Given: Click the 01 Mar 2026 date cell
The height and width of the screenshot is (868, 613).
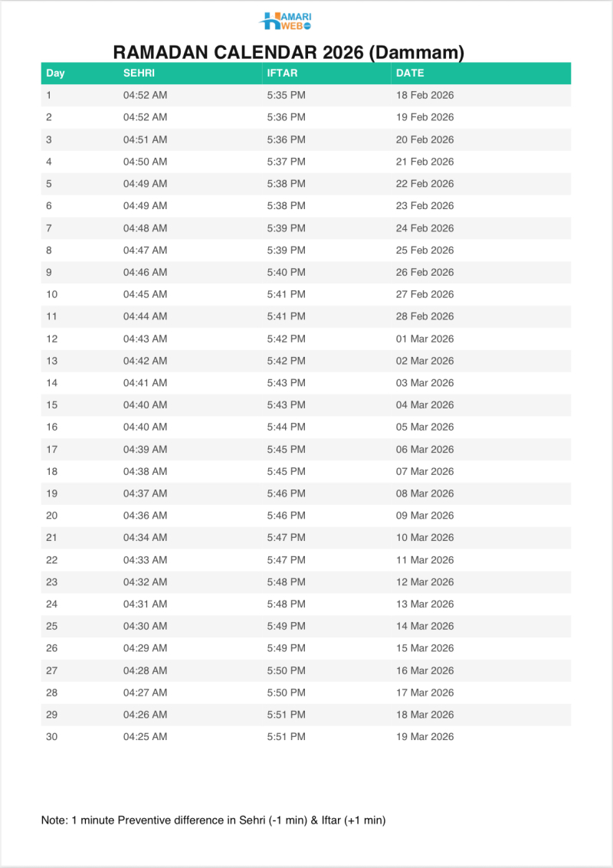Looking at the screenshot, I should click(x=425, y=339).
